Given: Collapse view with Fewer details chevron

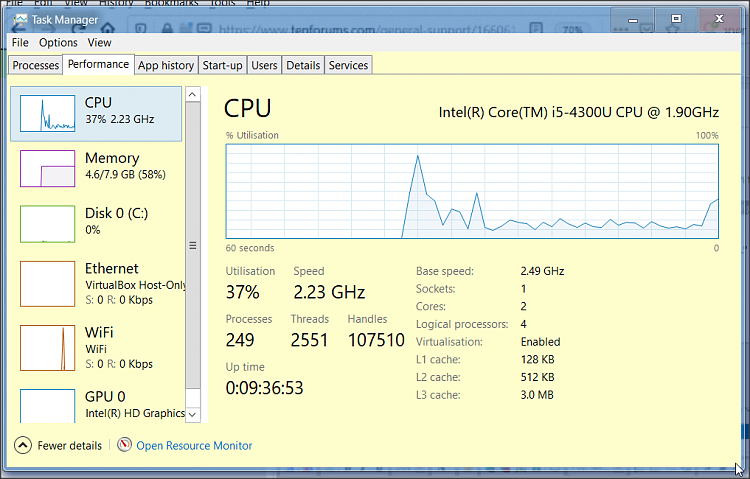Looking at the screenshot, I should tap(23, 445).
